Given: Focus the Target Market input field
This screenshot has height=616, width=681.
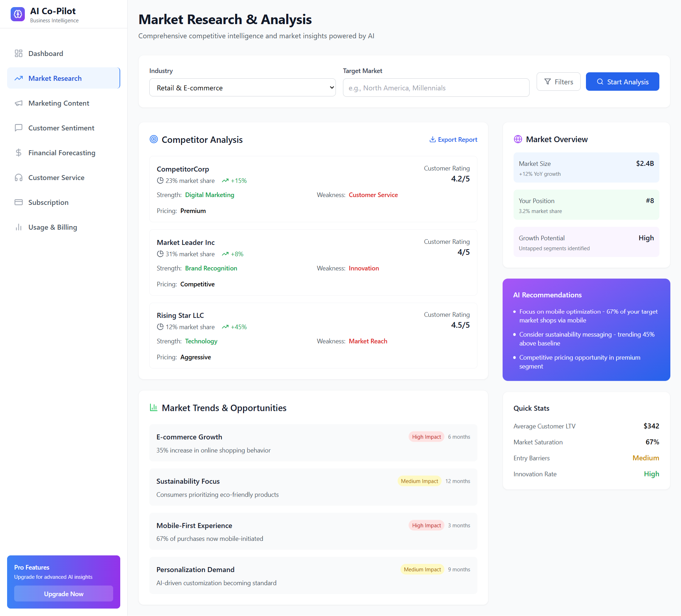Looking at the screenshot, I should click(x=436, y=88).
